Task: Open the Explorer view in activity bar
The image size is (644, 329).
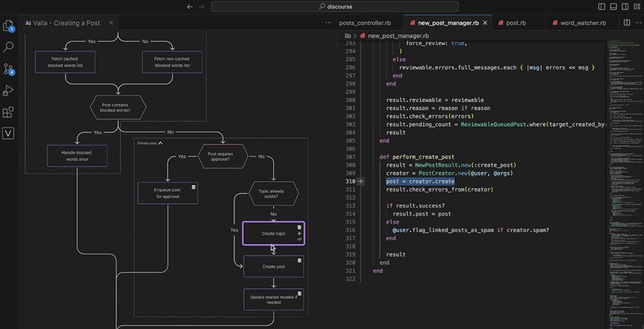Action: click(8, 25)
